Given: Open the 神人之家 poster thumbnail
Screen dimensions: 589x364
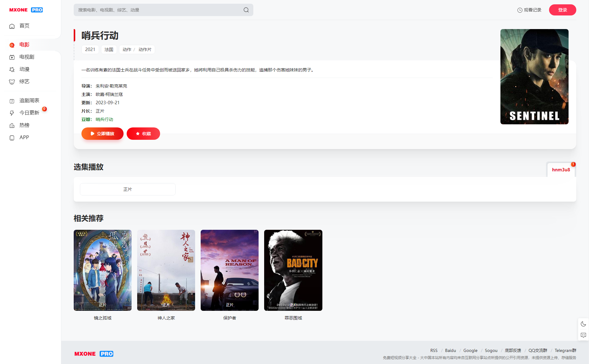Looking at the screenshot, I should [x=166, y=270].
